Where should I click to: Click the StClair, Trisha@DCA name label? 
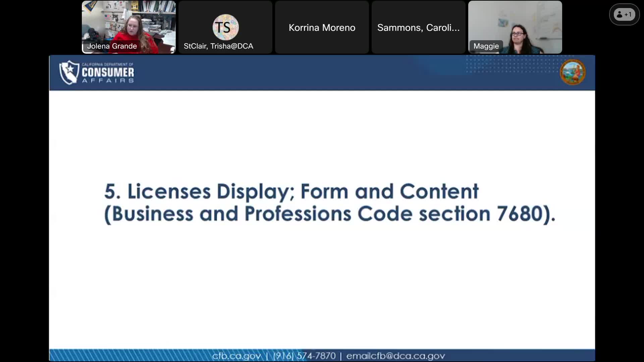click(x=218, y=46)
